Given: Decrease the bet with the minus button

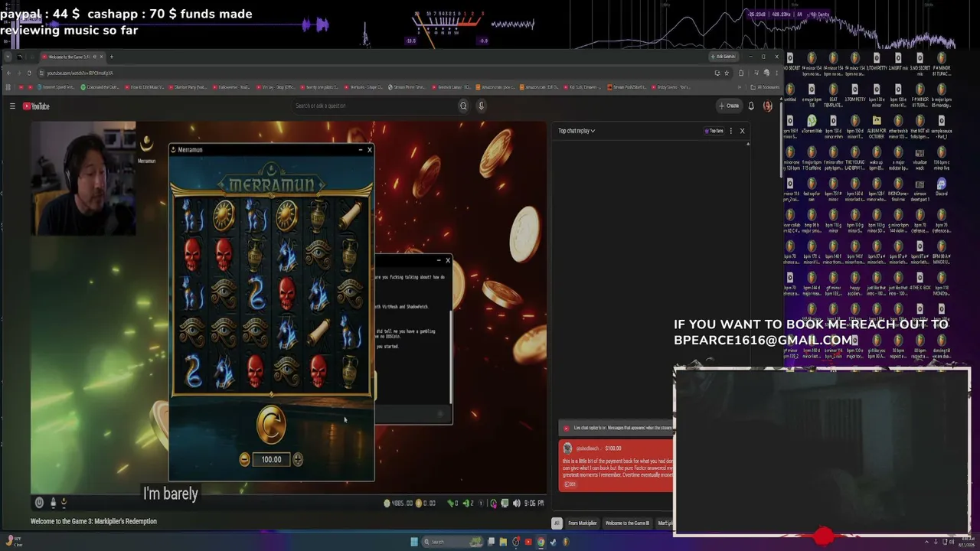Looking at the screenshot, I should tap(244, 459).
